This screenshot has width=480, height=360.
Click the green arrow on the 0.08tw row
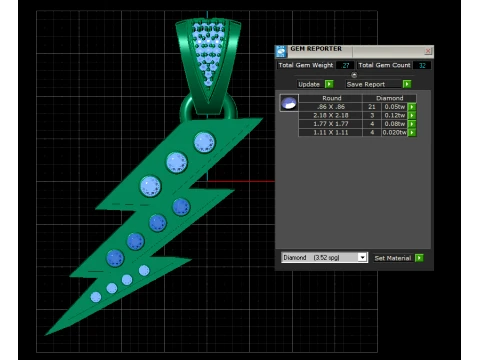tap(412, 124)
